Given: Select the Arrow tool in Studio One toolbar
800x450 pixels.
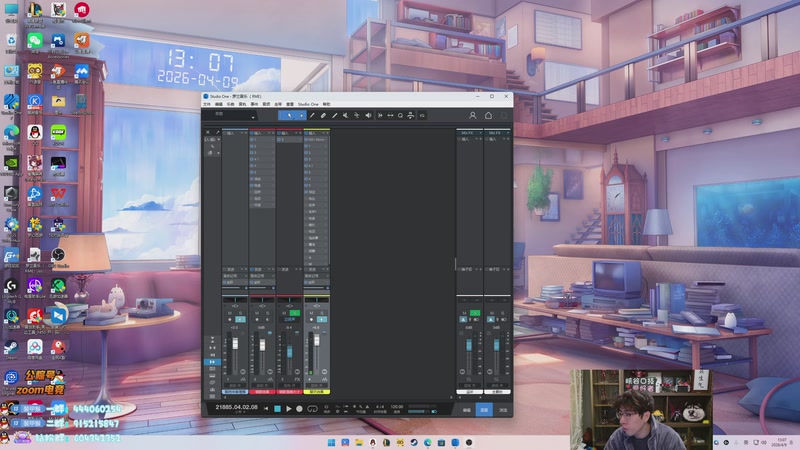Looking at the screenshot, I should click(x=289, y=116).
